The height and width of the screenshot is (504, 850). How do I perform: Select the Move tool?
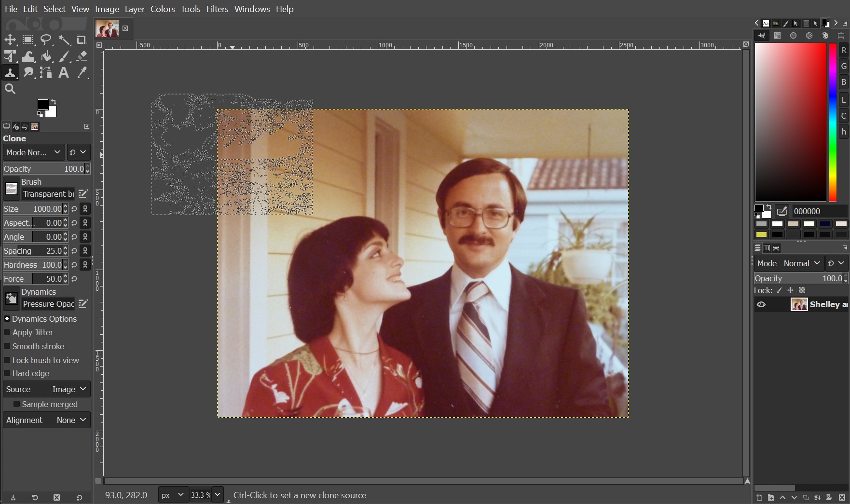point(10,40)
